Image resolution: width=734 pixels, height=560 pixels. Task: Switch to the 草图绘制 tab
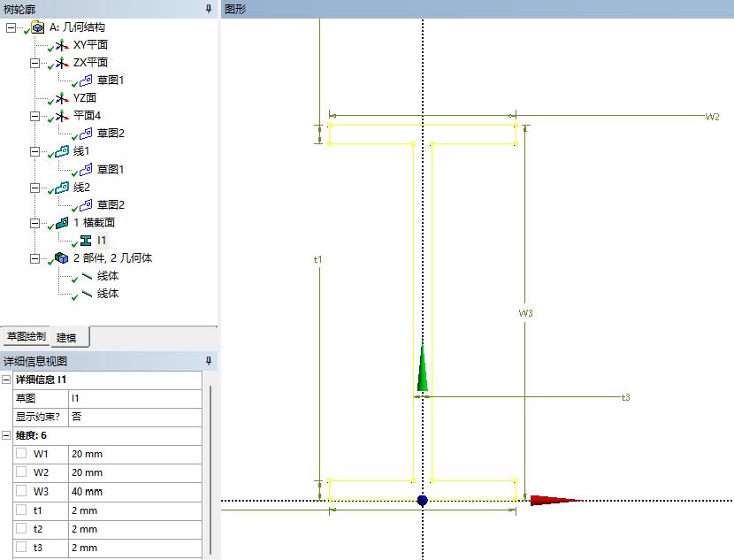click(x=26, y=337)
